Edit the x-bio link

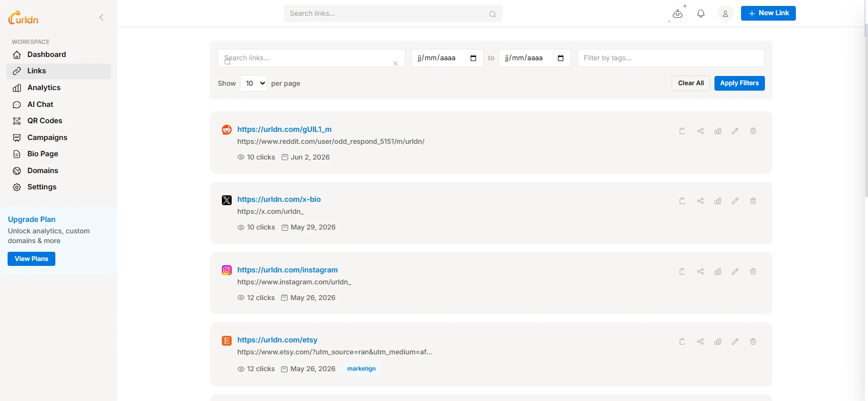coord(735,201)
